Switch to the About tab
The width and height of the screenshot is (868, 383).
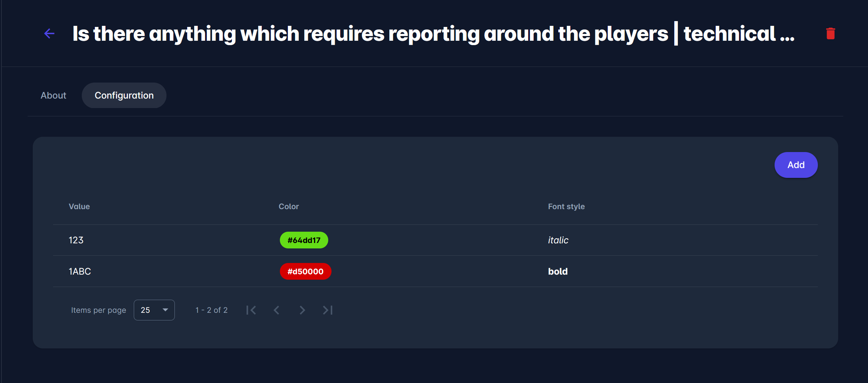[x=53, y=95]
